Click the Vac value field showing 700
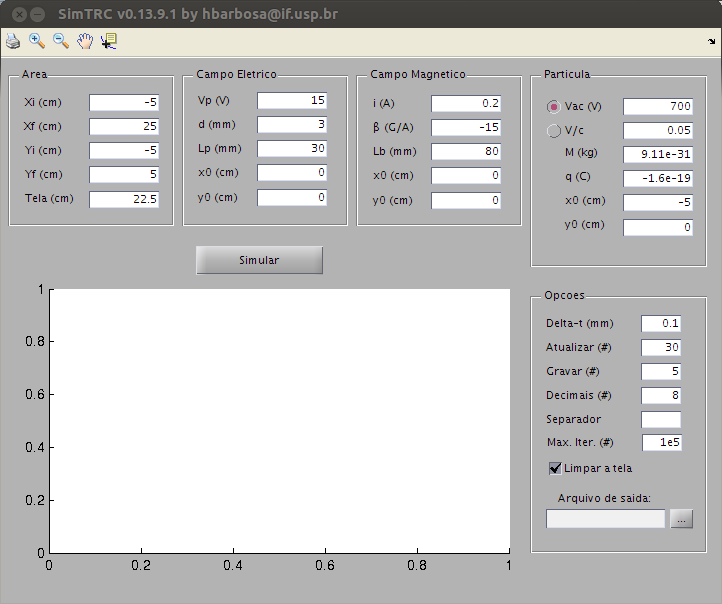 point(658,106)
